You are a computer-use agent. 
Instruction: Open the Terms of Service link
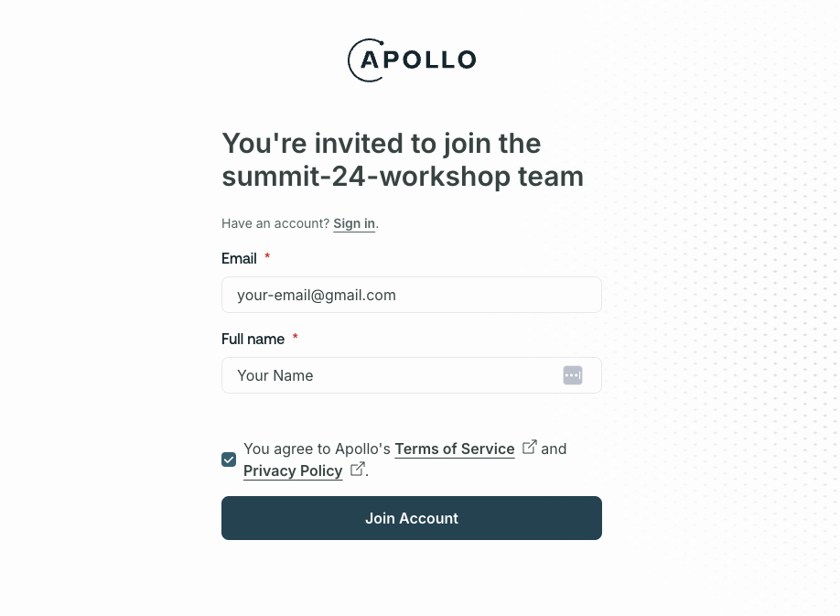click(x=455, y=448)
